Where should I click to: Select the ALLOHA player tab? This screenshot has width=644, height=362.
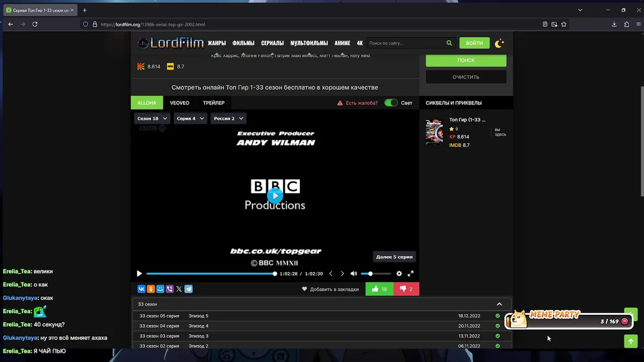(147, 103)
